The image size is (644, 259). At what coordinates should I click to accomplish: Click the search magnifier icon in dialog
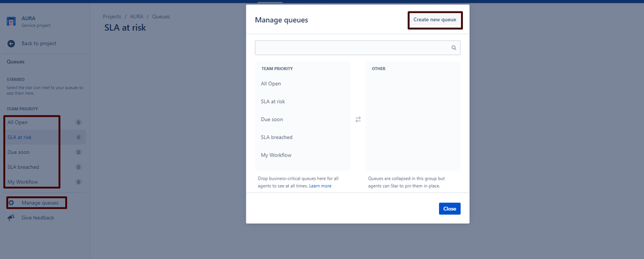point(454,48)
